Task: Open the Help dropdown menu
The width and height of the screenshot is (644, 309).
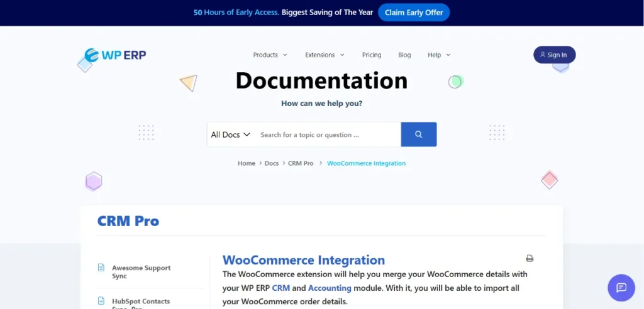Action: tap(439, 55)
